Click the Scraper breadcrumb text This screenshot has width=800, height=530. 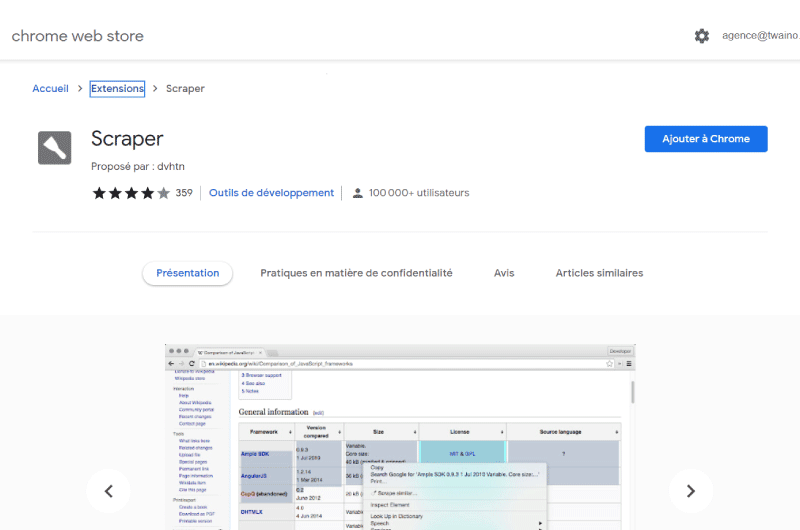click(185, 89)
